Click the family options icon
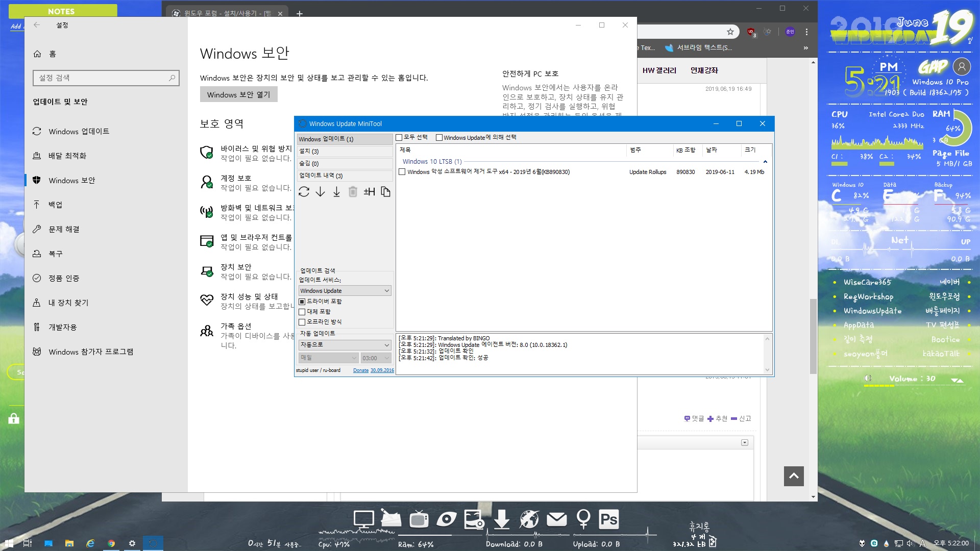The image size is (980, 551). (x=207, y=331)
